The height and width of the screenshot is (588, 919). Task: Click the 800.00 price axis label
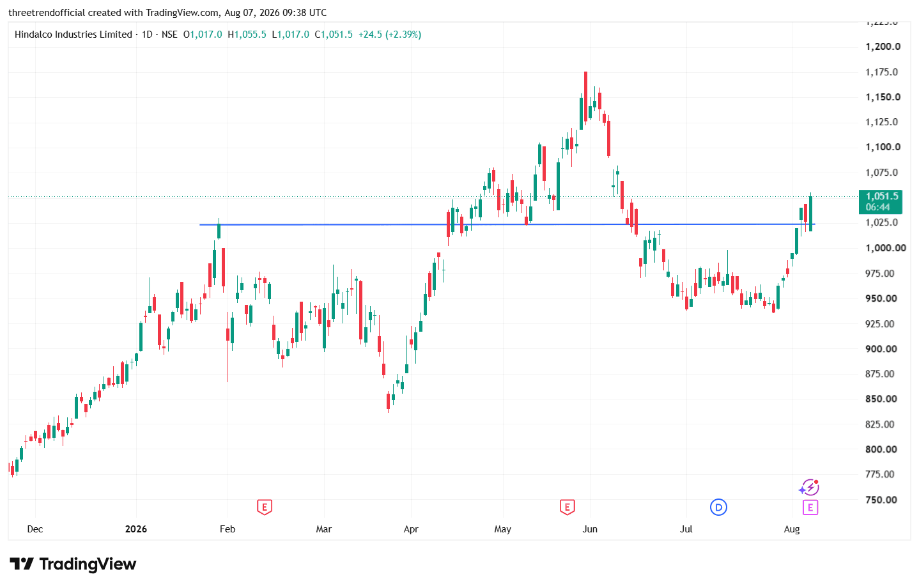[881, 449]
